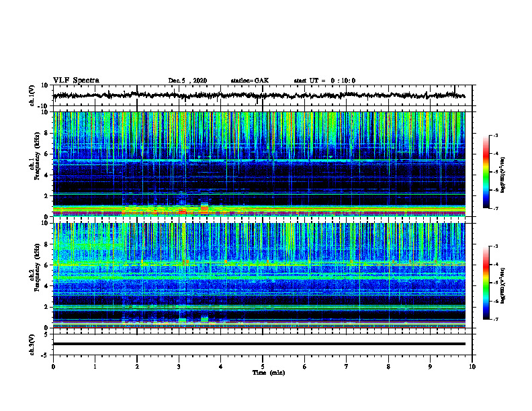Screen dimensions: 532x411
Task: Click the "ch.1(V)" axis label
Action: point(32,95)
